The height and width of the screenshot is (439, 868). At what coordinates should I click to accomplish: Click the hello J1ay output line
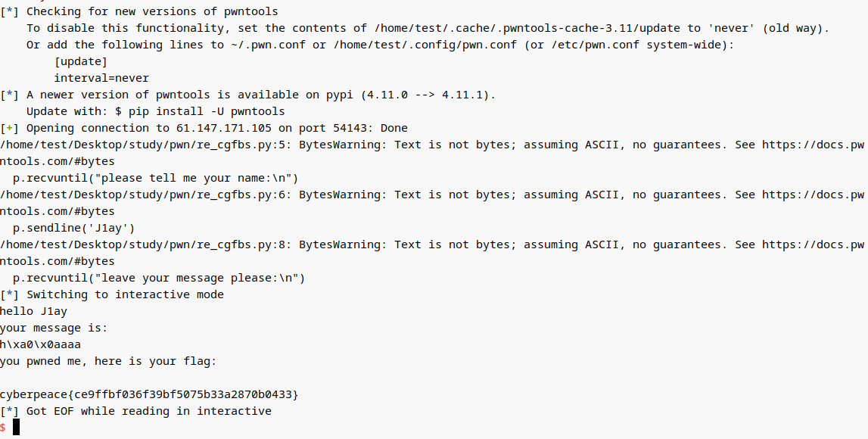coord(33,311)
